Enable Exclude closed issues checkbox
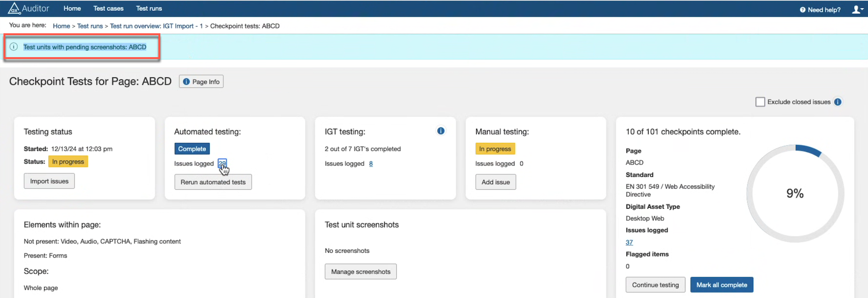The width and height of the screenshot is (868, 298). point(760,102)
